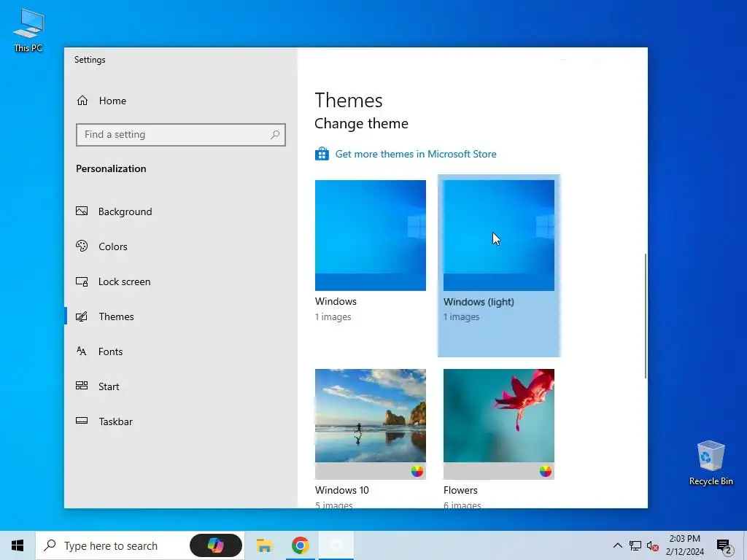Open the Windows Start menu button
The height and width of the screenshot is (560, 747).
click(x=18, y=545)
